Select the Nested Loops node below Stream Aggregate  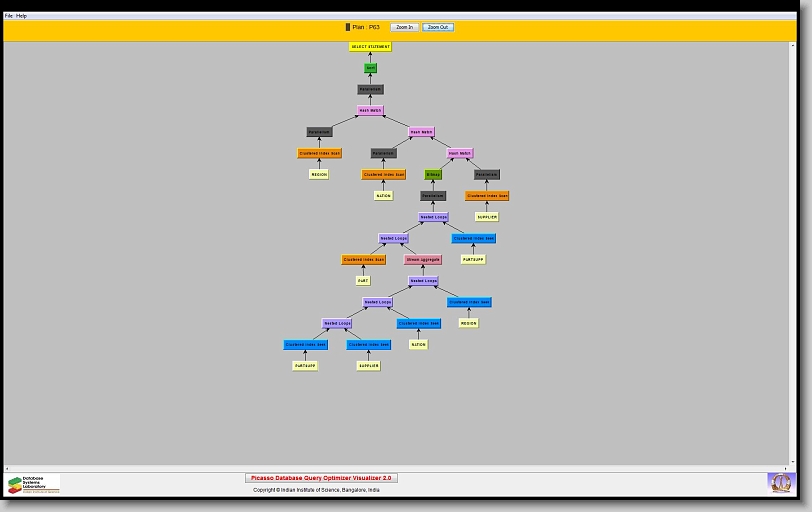click(x=423, y=281)
